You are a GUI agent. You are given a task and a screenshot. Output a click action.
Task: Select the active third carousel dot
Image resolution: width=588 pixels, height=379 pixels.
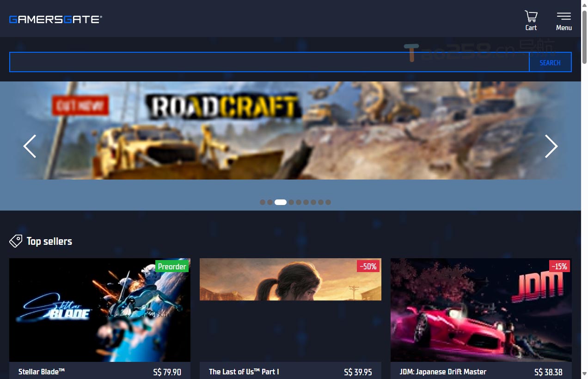(x=281, y=202)
